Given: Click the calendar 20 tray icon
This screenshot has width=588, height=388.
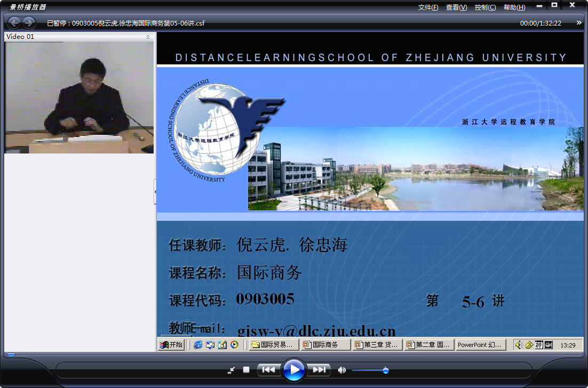Looking at the screenshot, I should coord(539,345).
